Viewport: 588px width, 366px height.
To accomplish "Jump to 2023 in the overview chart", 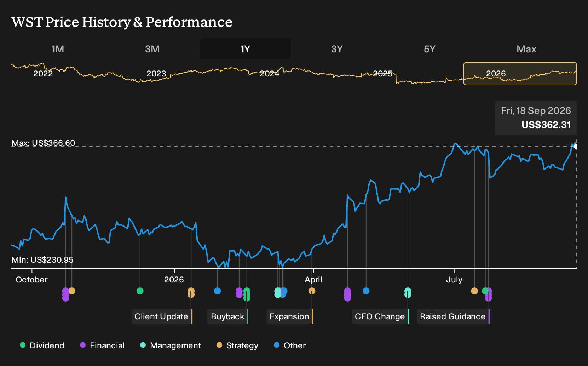I will [x=156, y=74].
